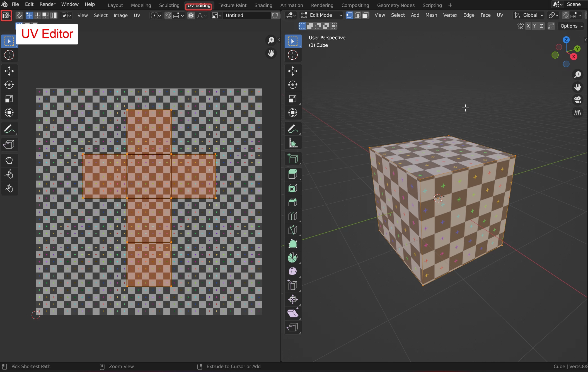Toggle camera view in 3D viewport
Image resolution: width=588 pixels, height=372 pixels.
(x=578, y=100)
